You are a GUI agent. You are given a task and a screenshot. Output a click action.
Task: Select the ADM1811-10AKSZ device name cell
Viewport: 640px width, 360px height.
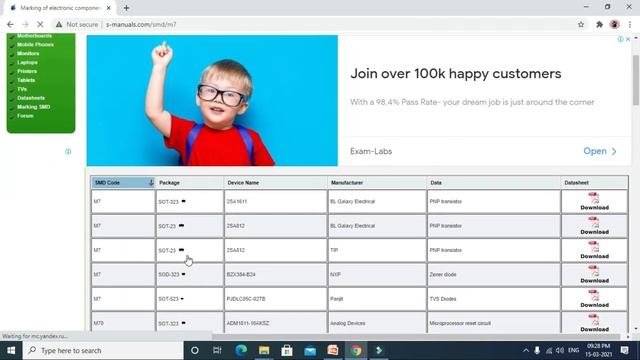[276, 323]
